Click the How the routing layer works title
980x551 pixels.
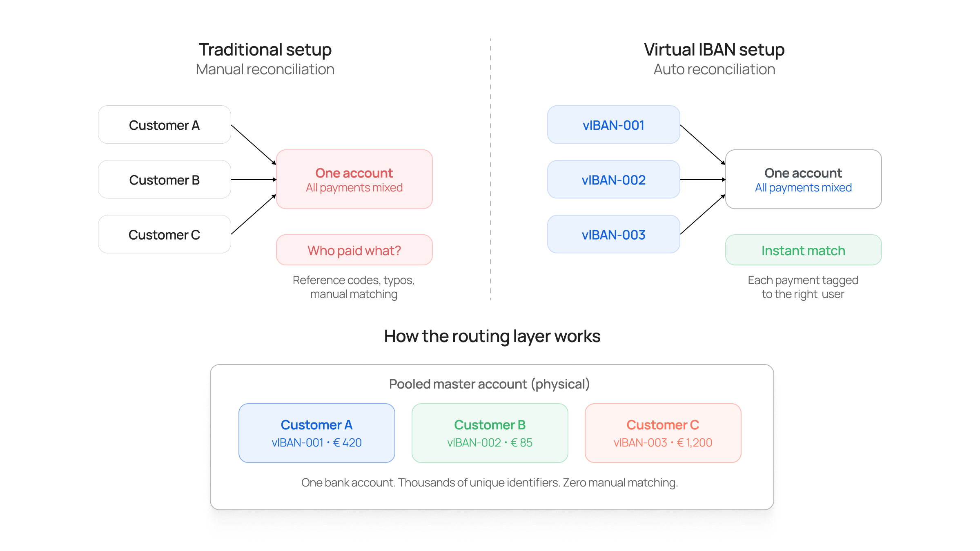[492, 336]
